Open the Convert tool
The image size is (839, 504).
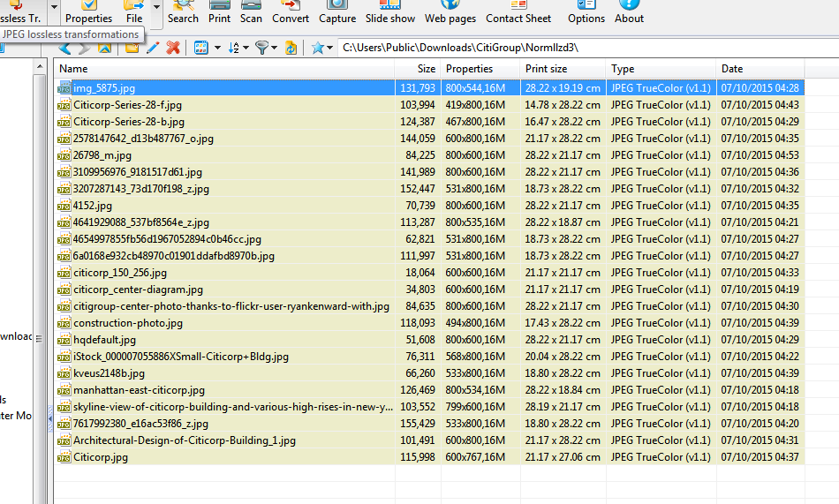click(x=291, y=12)
